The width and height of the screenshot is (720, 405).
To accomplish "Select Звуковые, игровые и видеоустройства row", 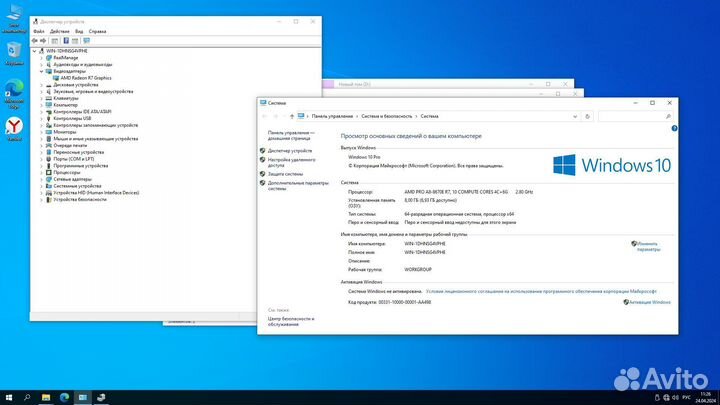I will pos(93,92).
